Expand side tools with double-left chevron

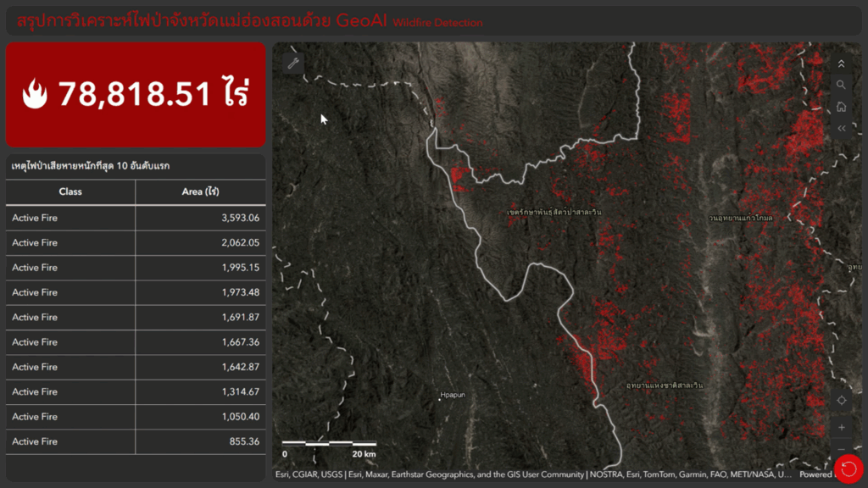point(841,129)
